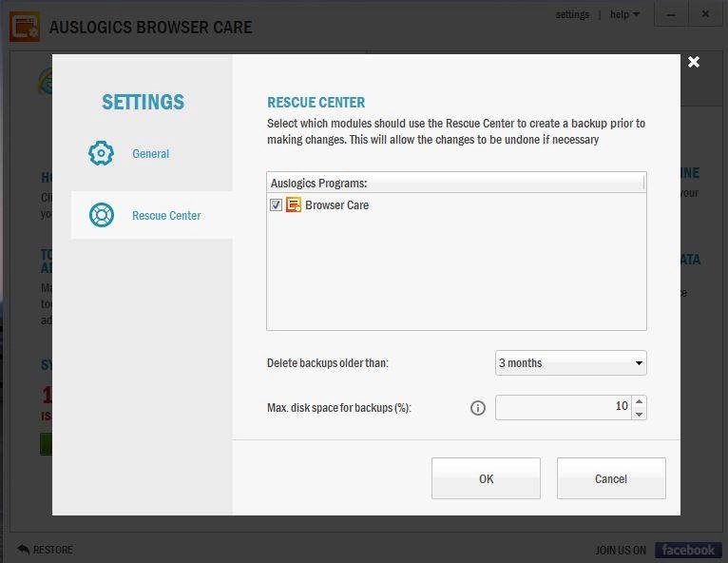Minimize the Browser Care window
This screenshot has height=563, width=728.
point(671,14)
